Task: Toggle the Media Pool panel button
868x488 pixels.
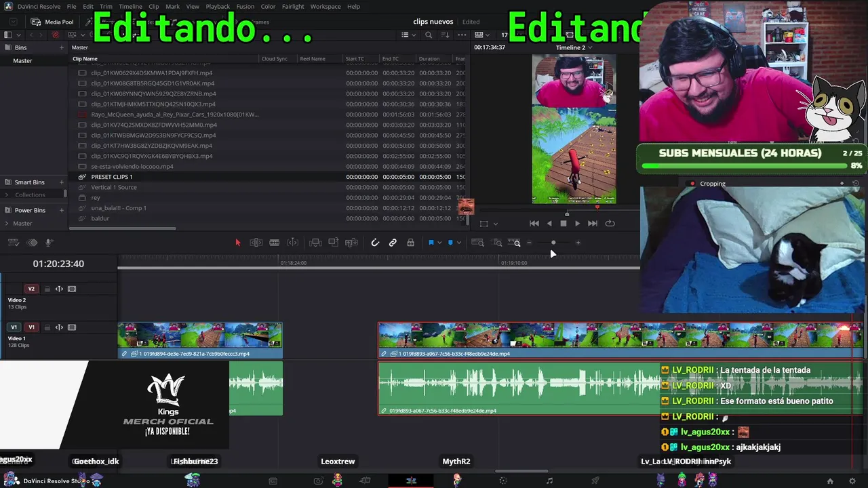Action: tap(52, 22)
